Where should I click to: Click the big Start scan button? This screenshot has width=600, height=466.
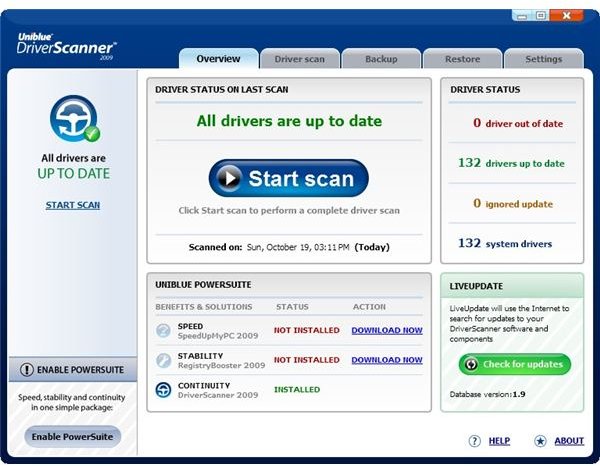coord(289,178)
